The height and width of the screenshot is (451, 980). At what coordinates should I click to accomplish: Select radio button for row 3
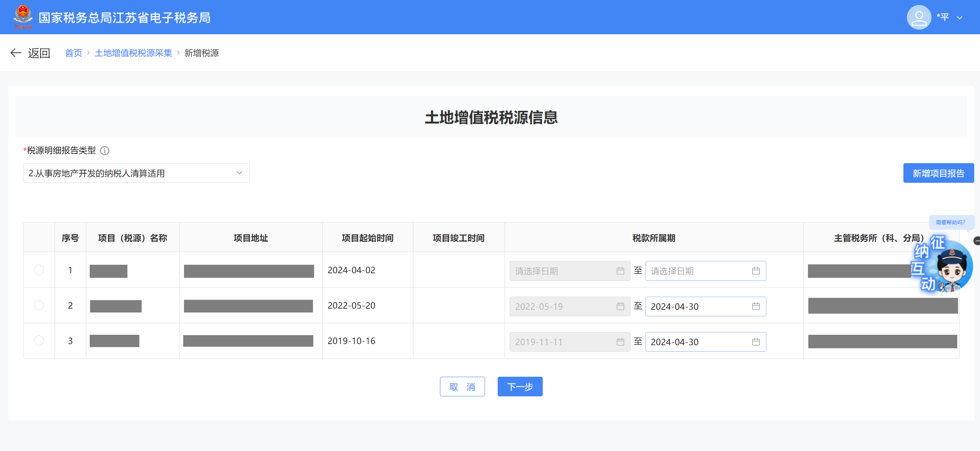pyautogui.click(x=39, y=341)
